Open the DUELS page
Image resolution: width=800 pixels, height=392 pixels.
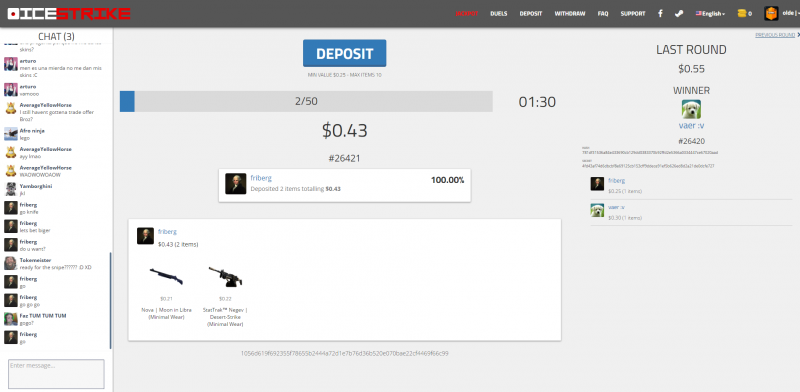pos(498,14)
